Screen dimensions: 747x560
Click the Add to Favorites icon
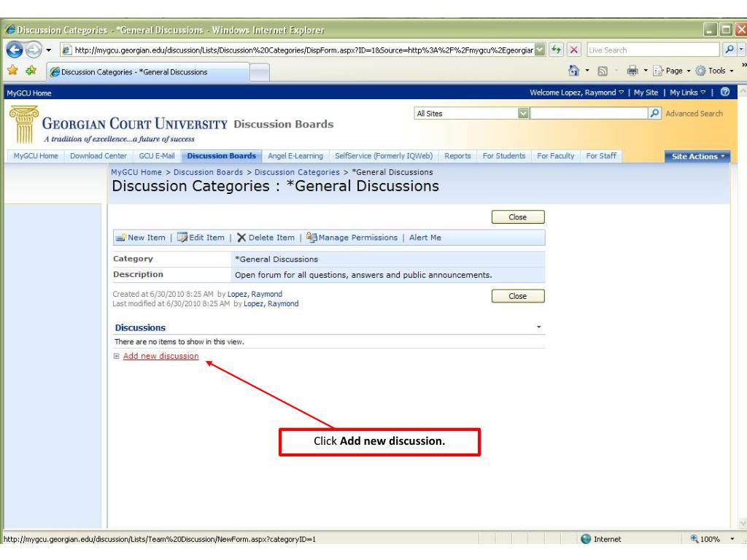coord(31,71)
